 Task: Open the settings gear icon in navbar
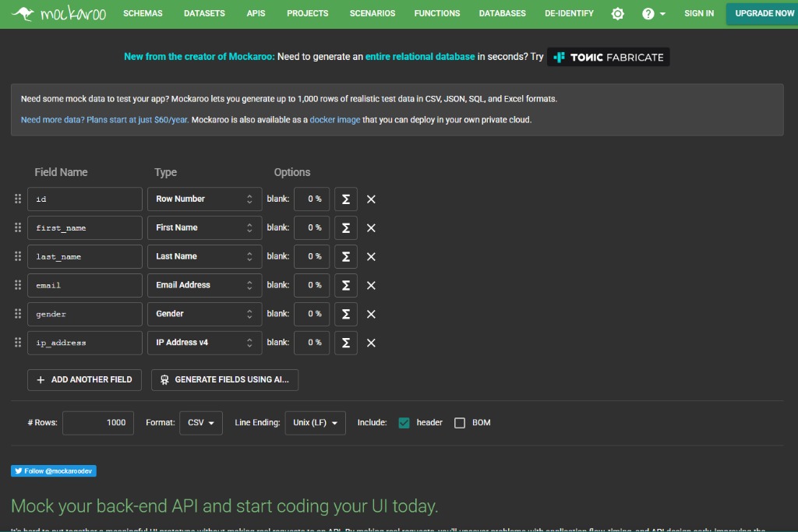[617, 14]
